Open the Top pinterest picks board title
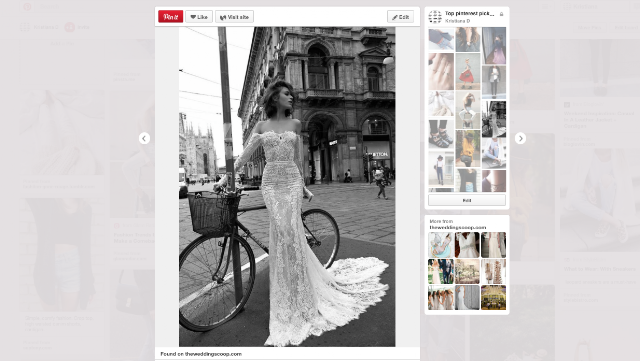Image resolution: width=640 pixels, height=361 pixels. tap(469, 13)
